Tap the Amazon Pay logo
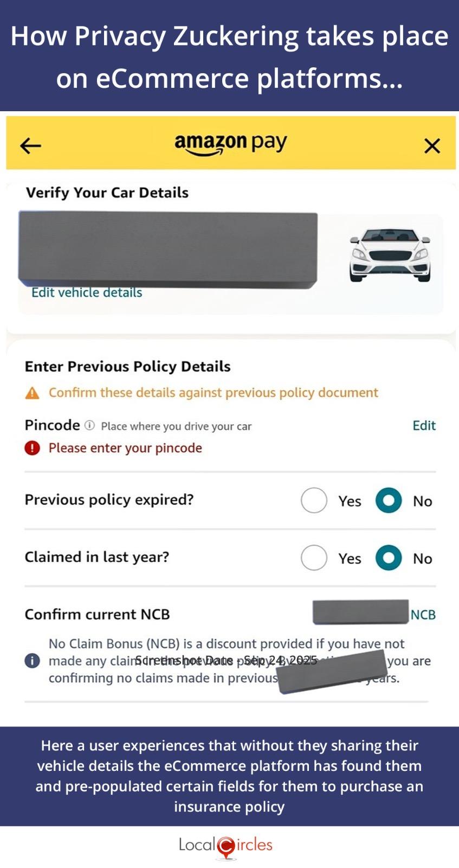This screenshot has width=459, height=868. click(x=230, y=144)
